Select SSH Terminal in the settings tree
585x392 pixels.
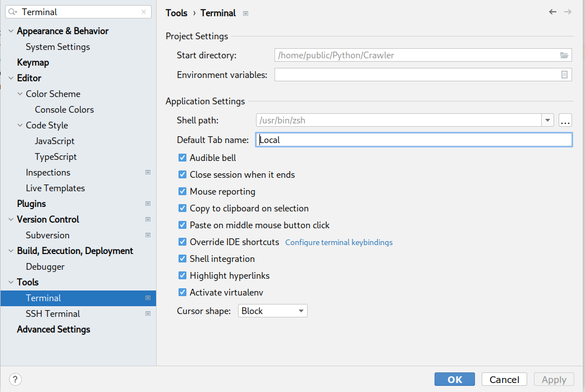pyautogui.click(x=53, y=314)
